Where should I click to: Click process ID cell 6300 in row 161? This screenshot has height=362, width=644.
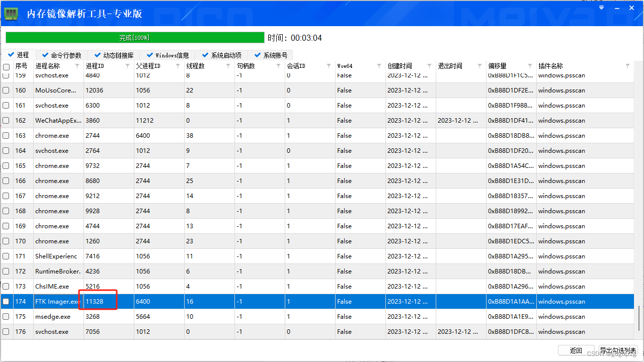coord(109,106)
